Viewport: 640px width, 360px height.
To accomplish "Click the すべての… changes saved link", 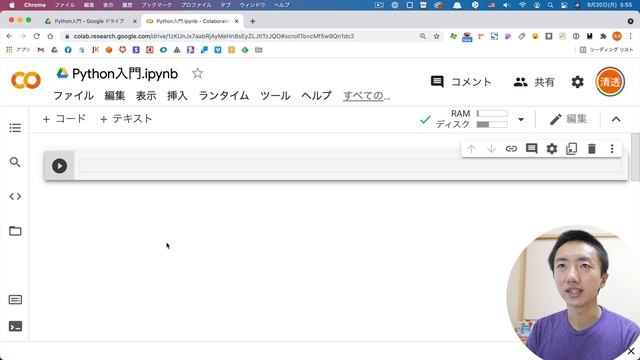I will click(367, 96).
